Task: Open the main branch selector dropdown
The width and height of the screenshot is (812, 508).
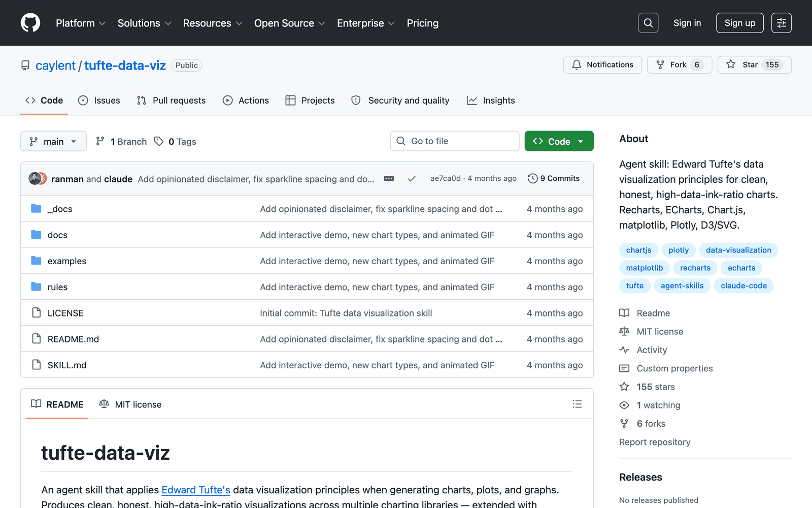Action: [x=53, y=141]
